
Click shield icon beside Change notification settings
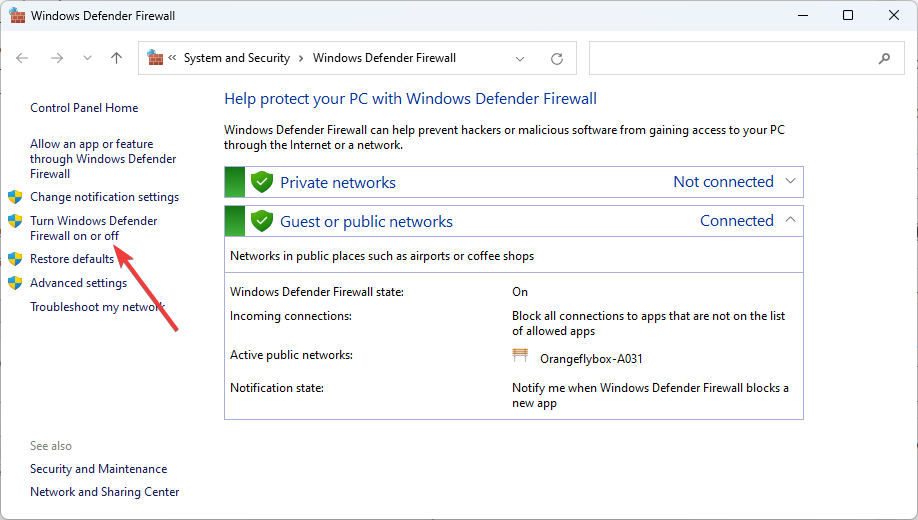point(15,197)
